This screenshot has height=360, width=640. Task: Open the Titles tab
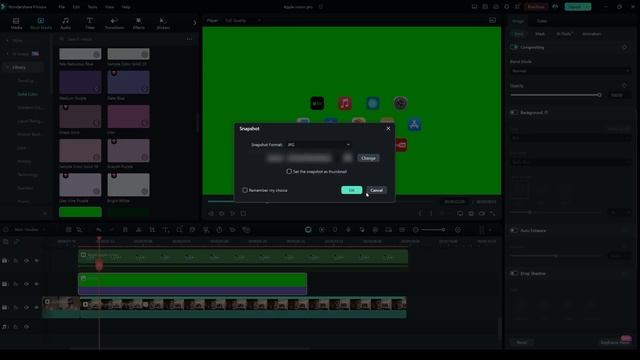point(90,23)
